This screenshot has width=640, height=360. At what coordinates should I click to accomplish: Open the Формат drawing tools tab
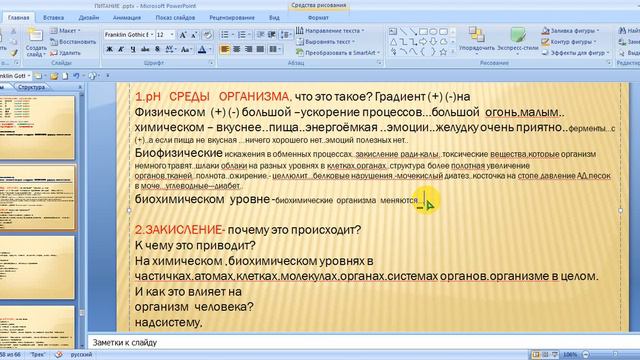tap(318, 18)
